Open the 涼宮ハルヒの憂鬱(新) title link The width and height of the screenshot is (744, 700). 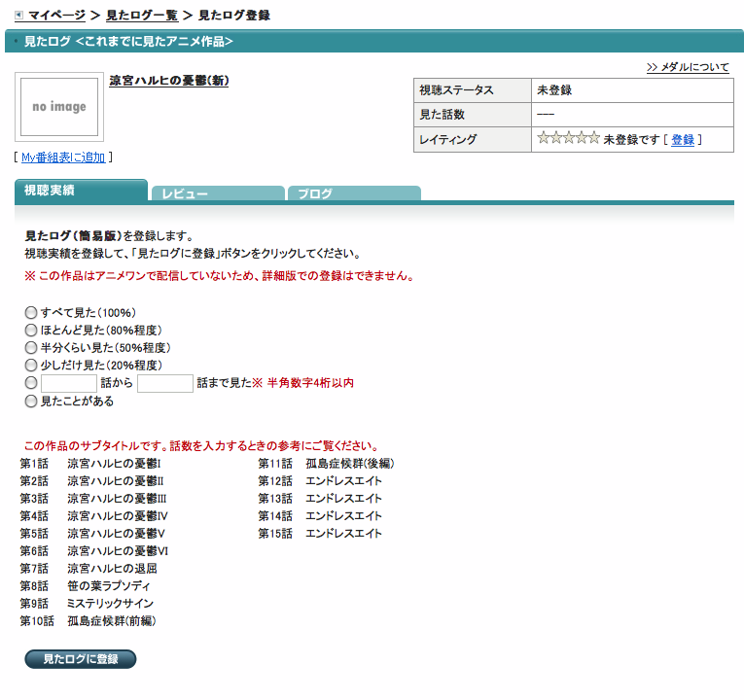[x=169, y=81]
